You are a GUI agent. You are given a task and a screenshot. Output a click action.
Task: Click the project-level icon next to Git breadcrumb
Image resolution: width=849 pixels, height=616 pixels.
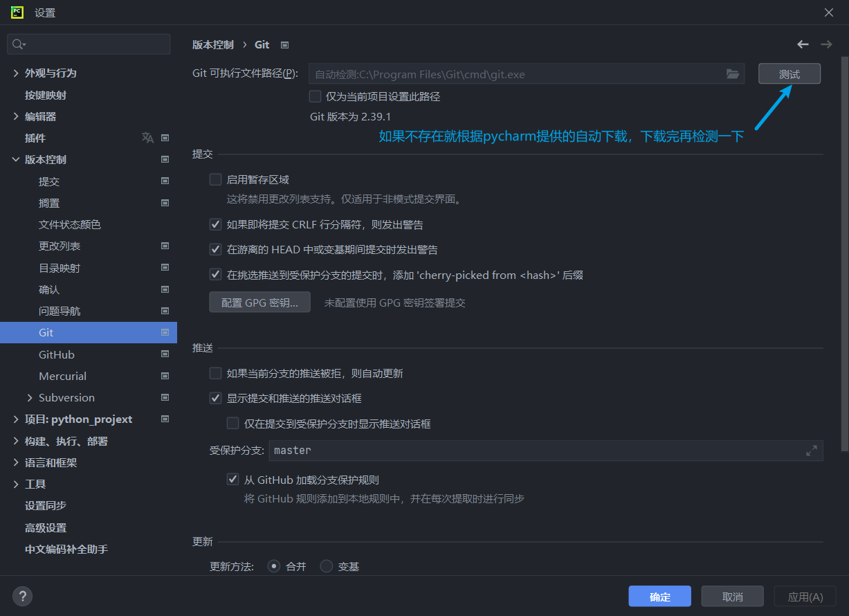click(x=284, y=45)
